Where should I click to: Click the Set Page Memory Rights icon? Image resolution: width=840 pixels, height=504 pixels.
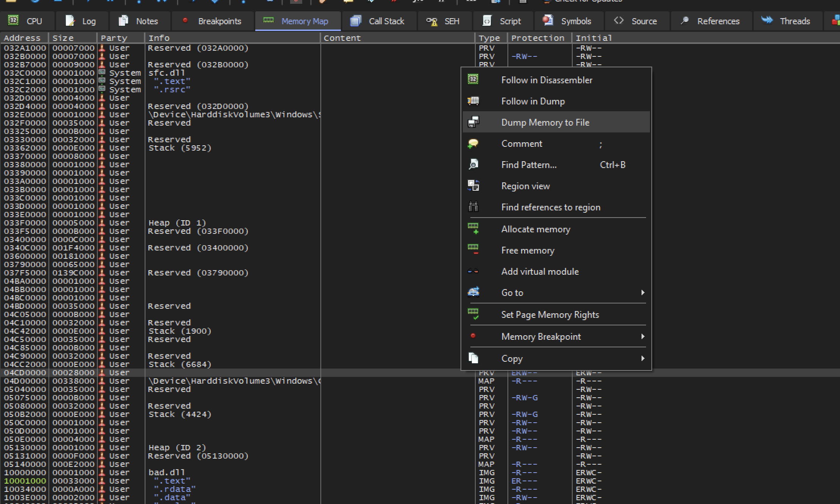tap(473, 314)
